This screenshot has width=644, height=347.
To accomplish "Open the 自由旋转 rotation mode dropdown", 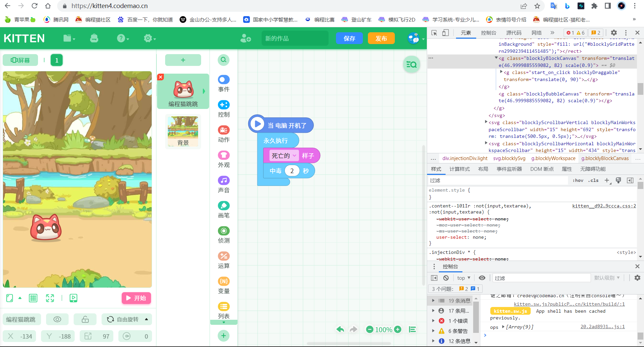I will click(x=127, y=319).
